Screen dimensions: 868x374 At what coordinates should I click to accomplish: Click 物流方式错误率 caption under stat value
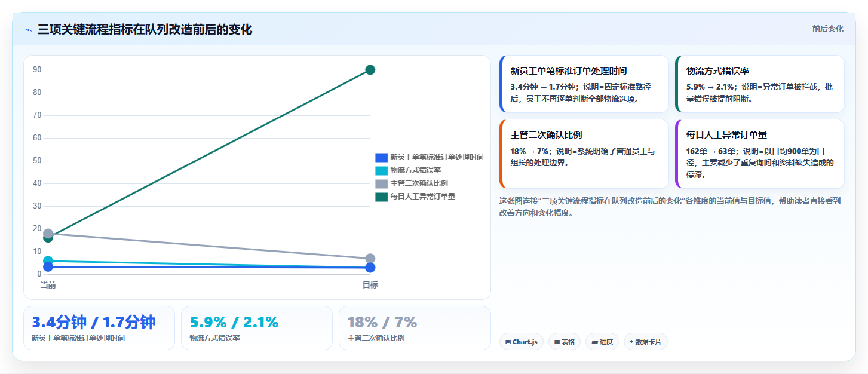pyautogui.click(x=214, y=338)
